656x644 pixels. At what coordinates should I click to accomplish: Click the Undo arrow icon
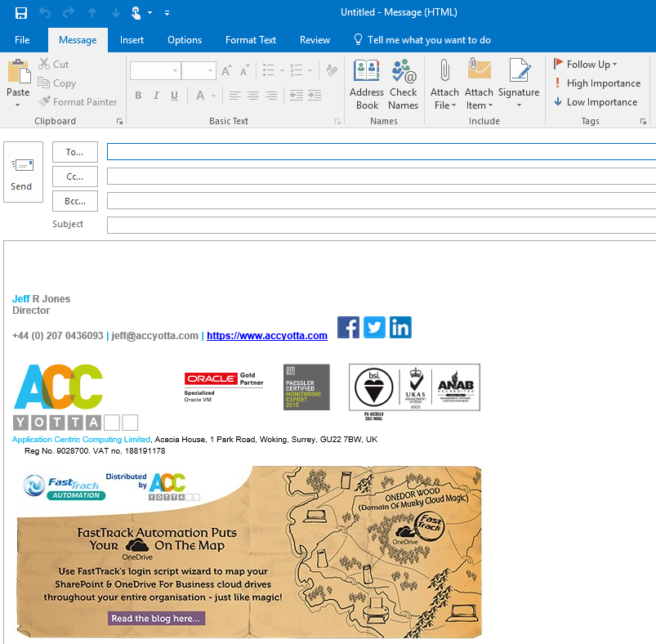45,13
